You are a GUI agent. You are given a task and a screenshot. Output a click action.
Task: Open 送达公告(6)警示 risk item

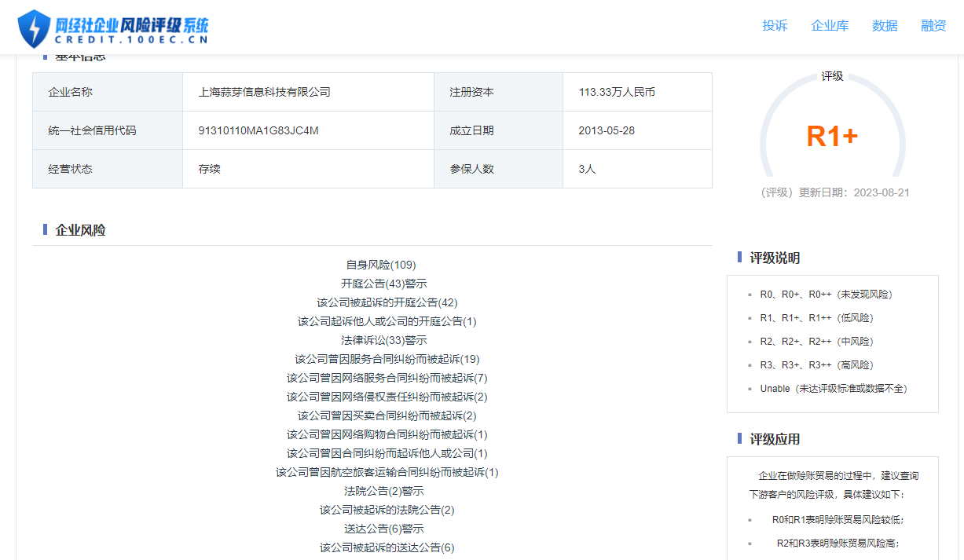click(383, 529)
